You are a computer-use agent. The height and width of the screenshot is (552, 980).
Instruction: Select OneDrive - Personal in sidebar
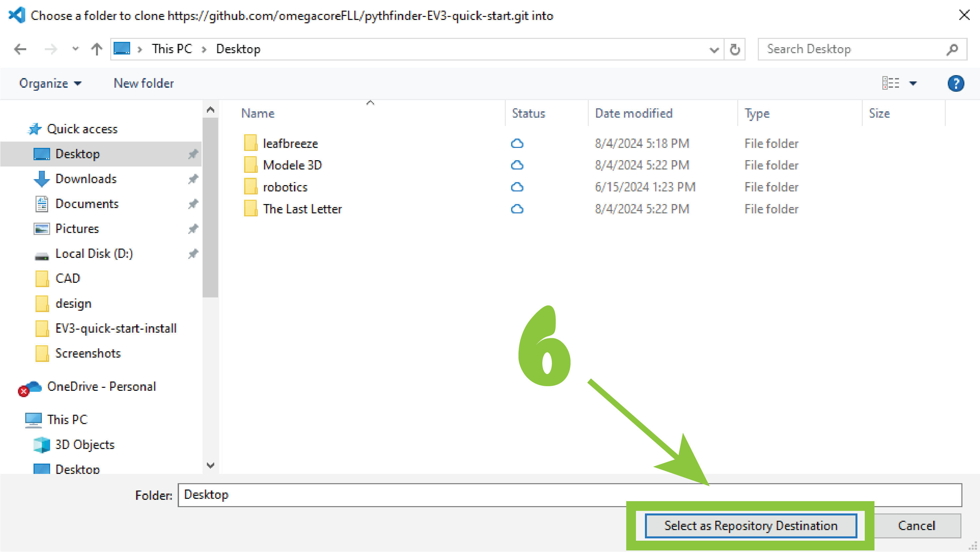pyautogui.click(x=101, y=387)
